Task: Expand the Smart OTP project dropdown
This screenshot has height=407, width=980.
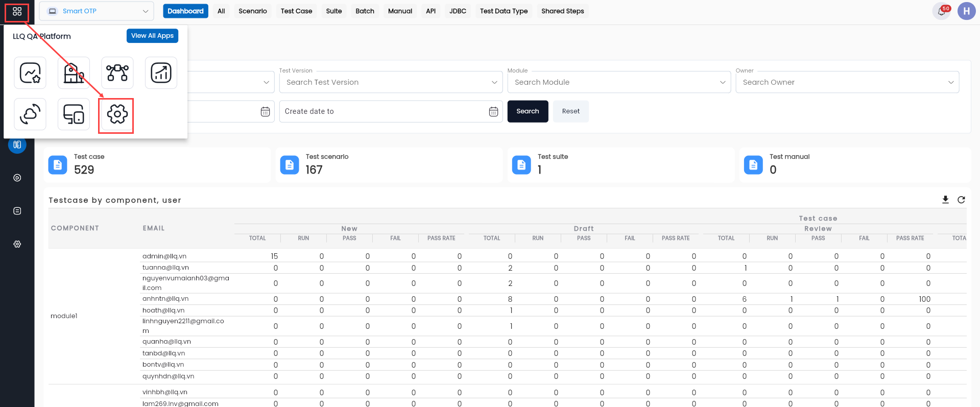Action: coord(97,11)
